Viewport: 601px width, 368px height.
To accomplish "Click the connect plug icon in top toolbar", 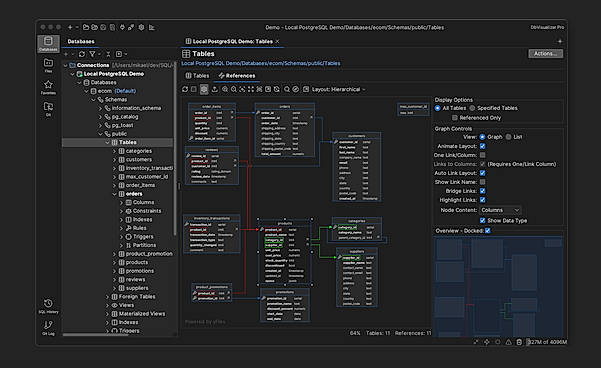I will coord(122,27).
